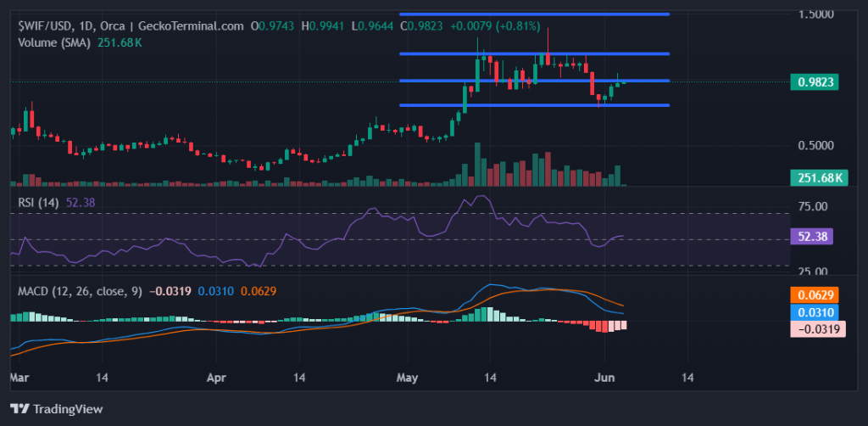The width and height of the screenshot is (868, 426).
Task: Click the purple 52.38 RSI axis tag
Action: (x=817, y=238)
